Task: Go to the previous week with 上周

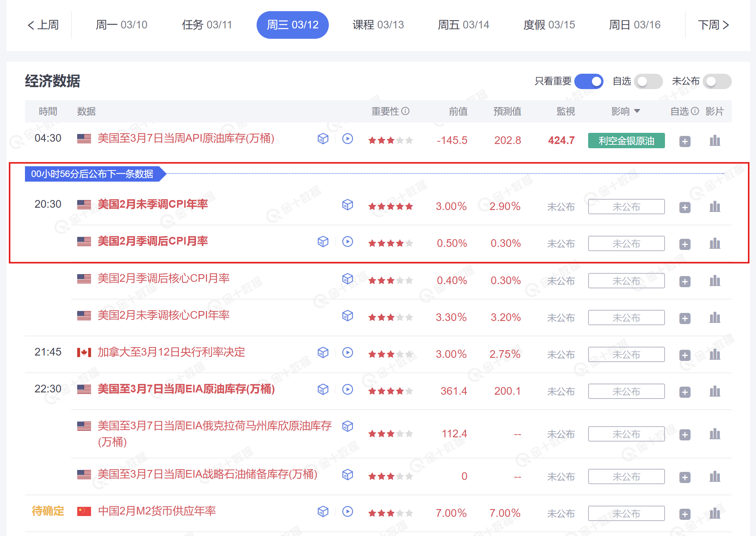Action: tap(43, 25)
